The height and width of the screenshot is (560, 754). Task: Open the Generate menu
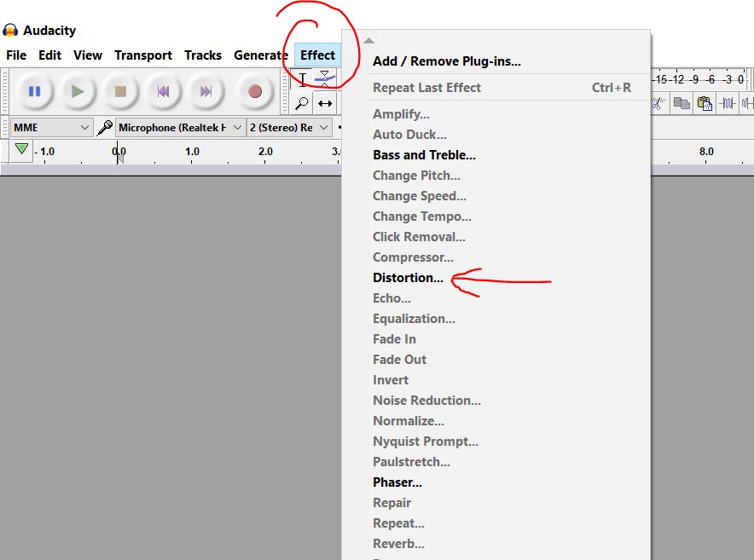[x=261, y=55]
